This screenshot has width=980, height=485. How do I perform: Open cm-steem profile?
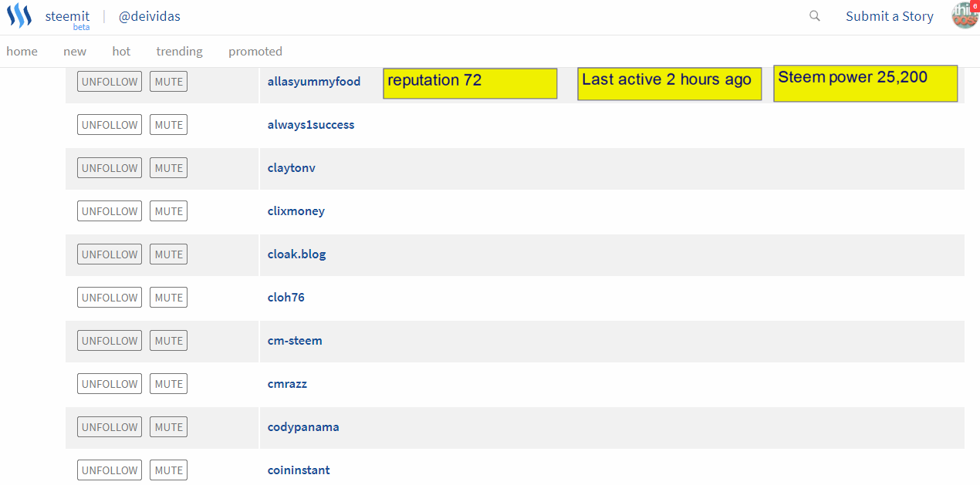coord(295,340)
